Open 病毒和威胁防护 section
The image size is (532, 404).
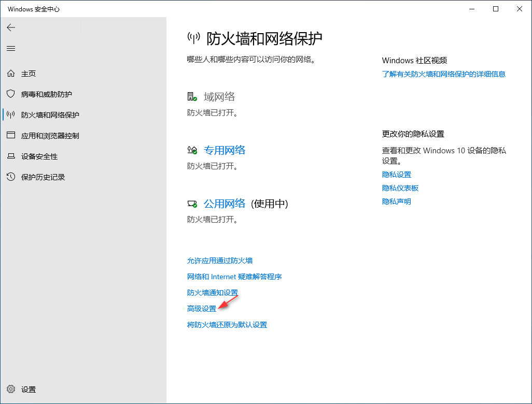[x=47, y=94]
